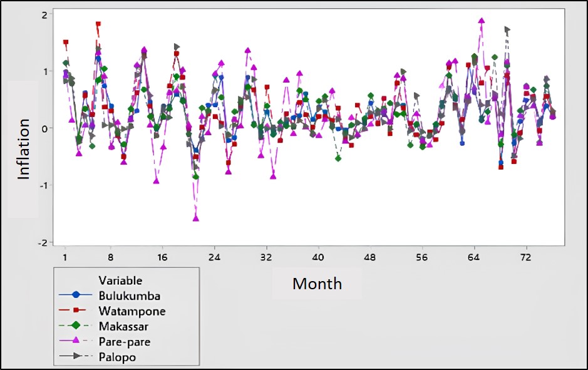The width and height of the screenshot is (588, 370).
Task: Select the Makassar low point near month 43
Action: tap(338, 158)
